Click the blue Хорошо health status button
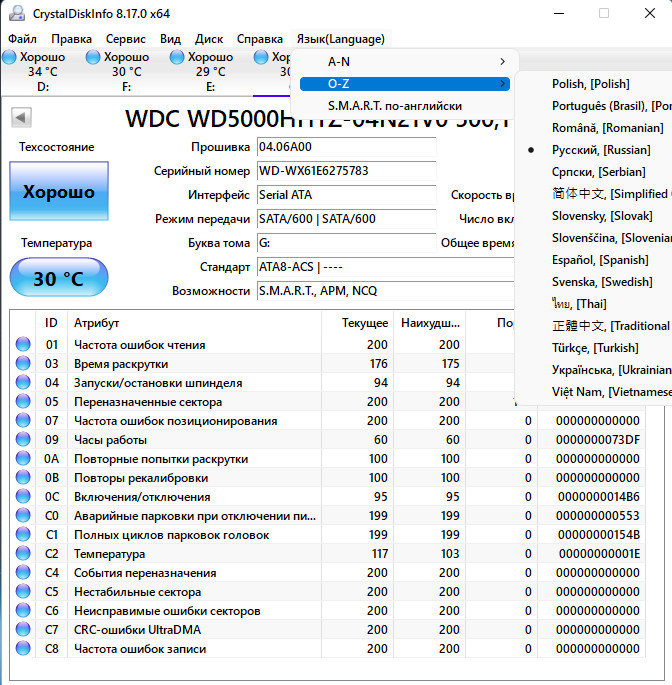The height and width of the screenshot is (685, 672). 58,191
